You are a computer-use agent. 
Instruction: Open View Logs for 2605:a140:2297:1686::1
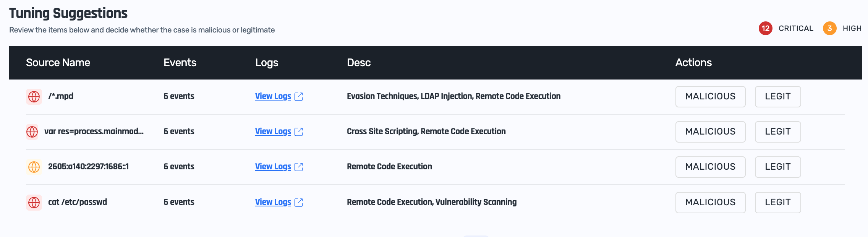pyautogui.click(x=273, y=167)
